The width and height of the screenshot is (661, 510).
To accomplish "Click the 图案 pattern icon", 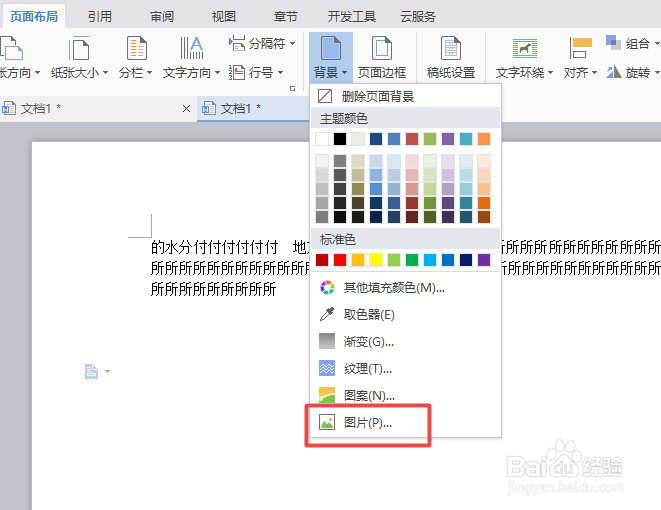I will click(x=327, y=395).
